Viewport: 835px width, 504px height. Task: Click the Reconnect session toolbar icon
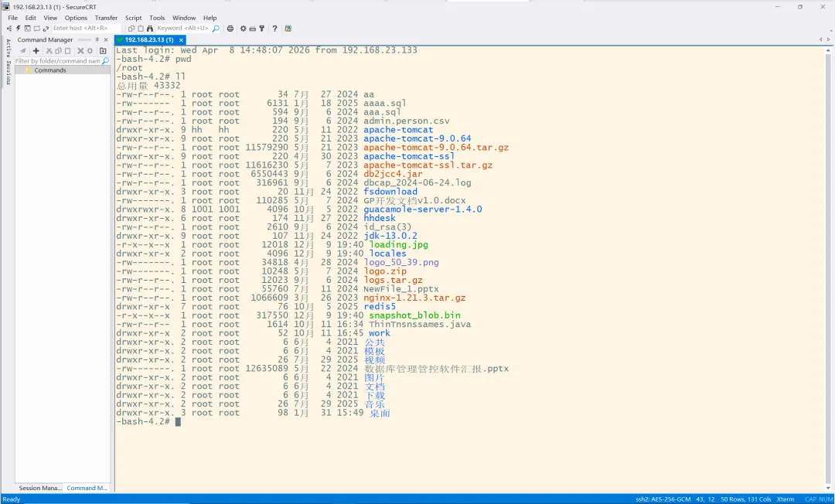point(37,29)
